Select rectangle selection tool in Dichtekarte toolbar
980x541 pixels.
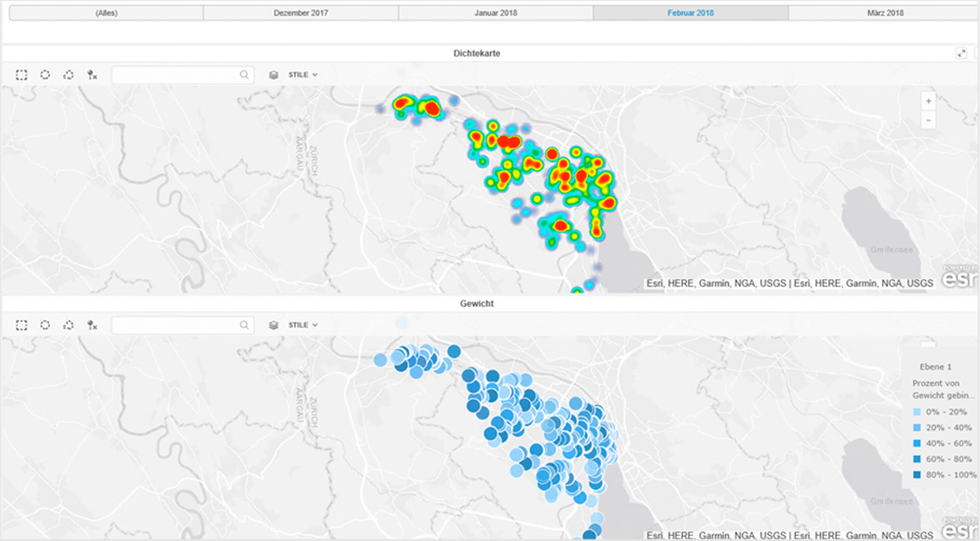tap(22, 74)
